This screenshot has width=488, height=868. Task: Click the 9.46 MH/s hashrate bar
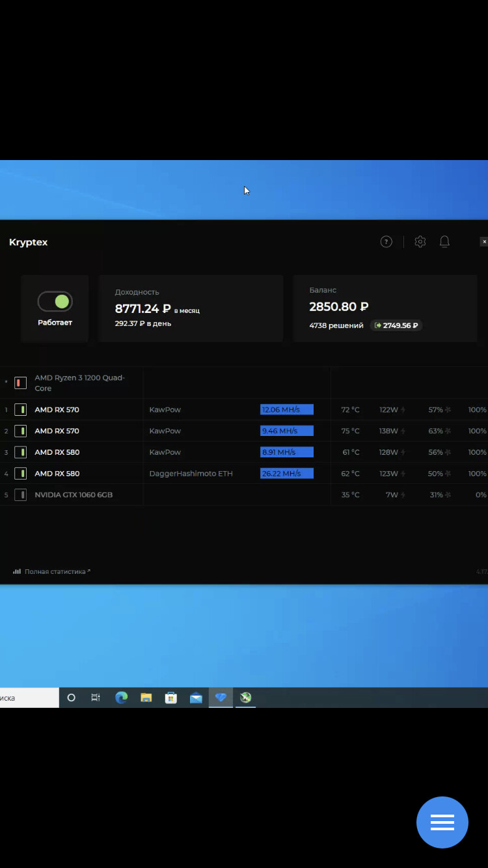point(287,431)
